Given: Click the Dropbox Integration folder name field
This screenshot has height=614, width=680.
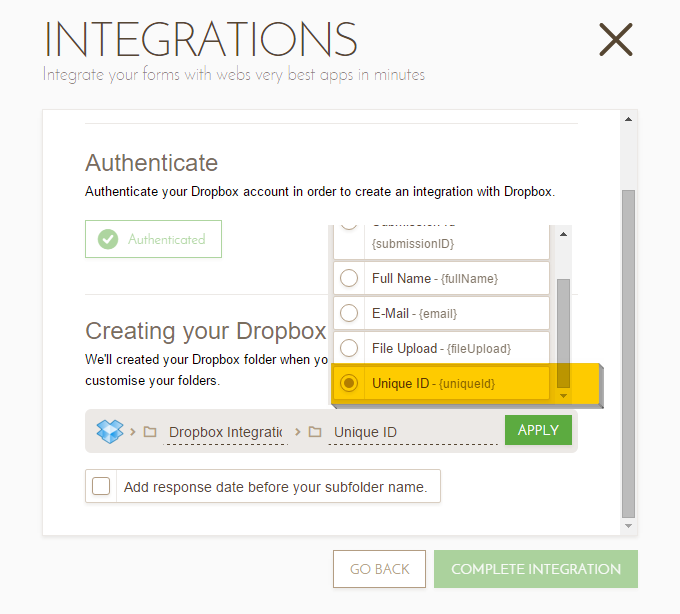Looking at the screenshot, I should pyautogui.click(x=225, y=432).
